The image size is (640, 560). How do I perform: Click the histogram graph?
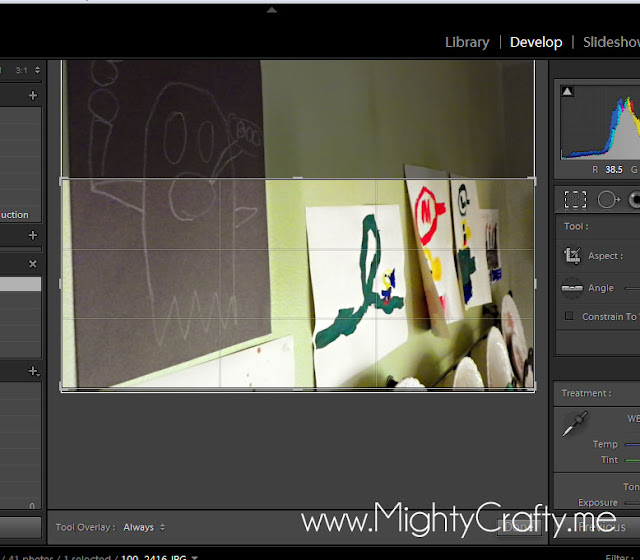[600, 122]
